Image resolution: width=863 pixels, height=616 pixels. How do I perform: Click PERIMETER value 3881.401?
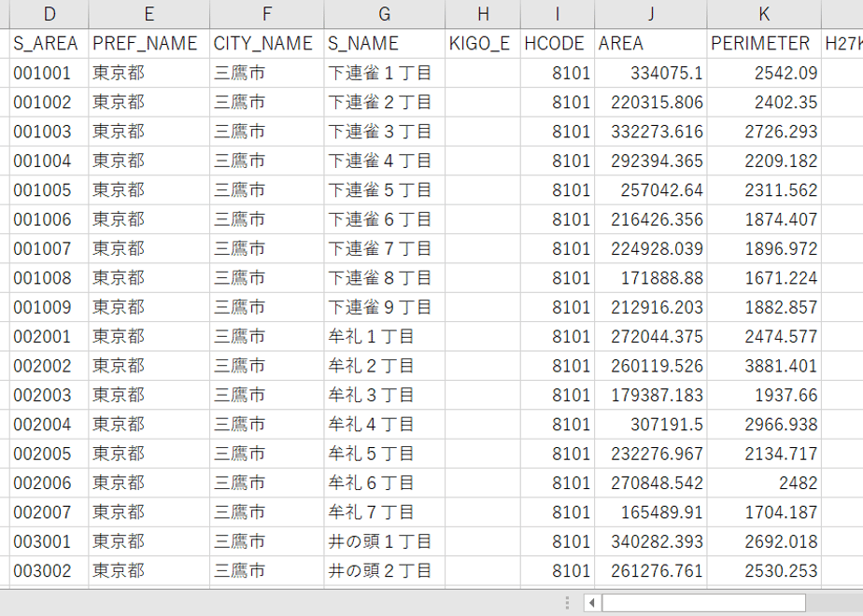click(764, 365)
